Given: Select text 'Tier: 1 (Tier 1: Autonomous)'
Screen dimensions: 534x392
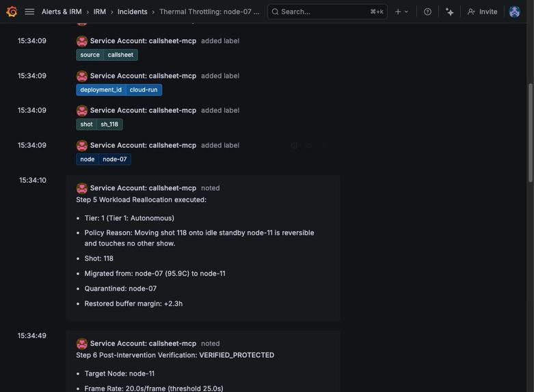Looking at the screenshot, I should coord(129,218).
